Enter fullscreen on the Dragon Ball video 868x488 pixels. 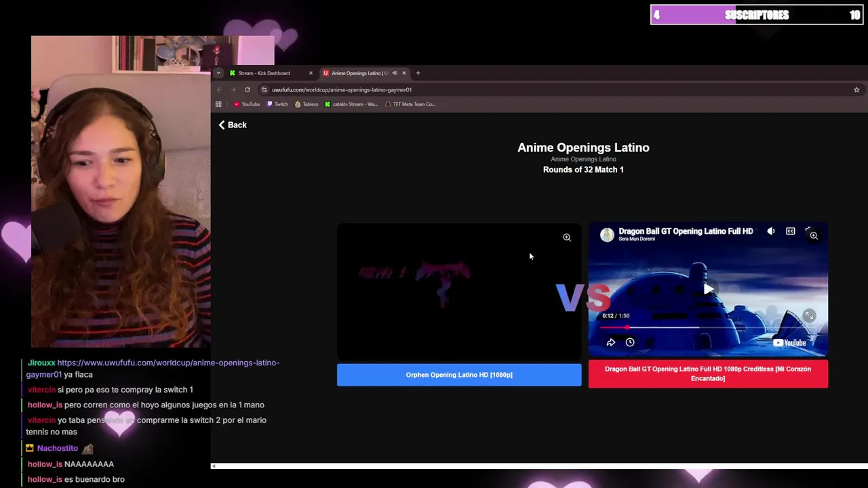pos(809,316)
